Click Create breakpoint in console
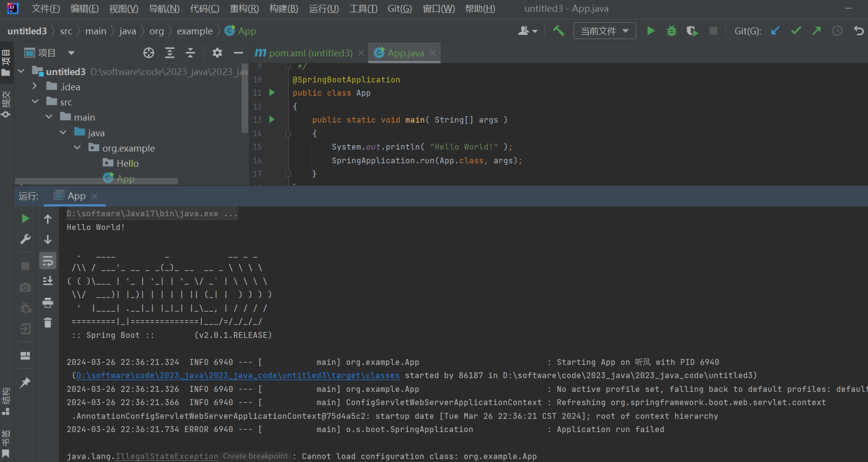 tap(255, 456)
